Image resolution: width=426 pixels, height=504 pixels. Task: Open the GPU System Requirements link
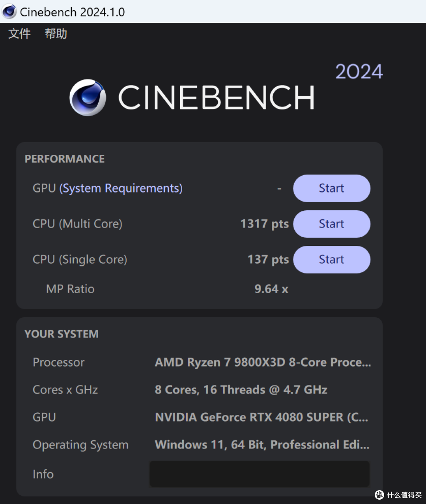click(121, 188)
